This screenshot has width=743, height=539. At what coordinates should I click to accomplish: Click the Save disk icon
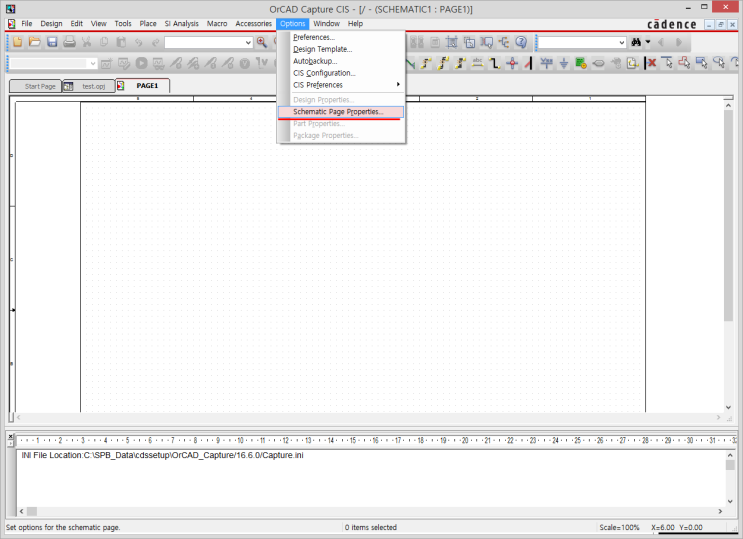pyautogui.click(x=52, y=42)
